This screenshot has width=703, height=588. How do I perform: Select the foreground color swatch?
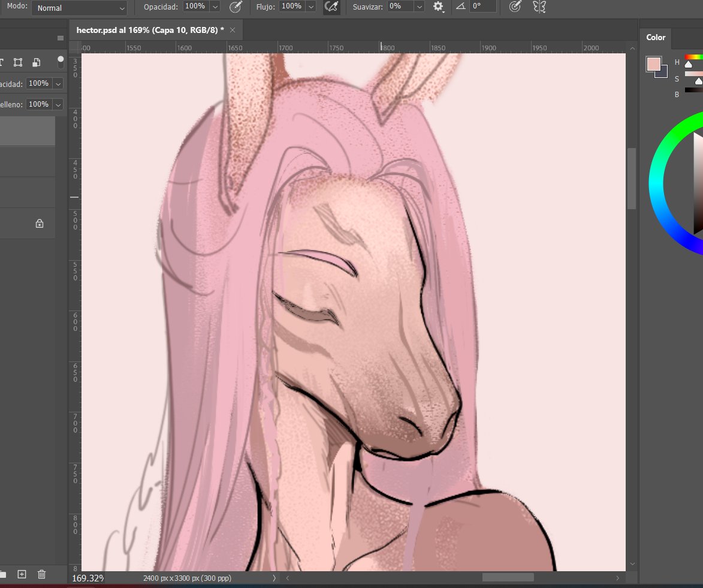pos(653,64)
